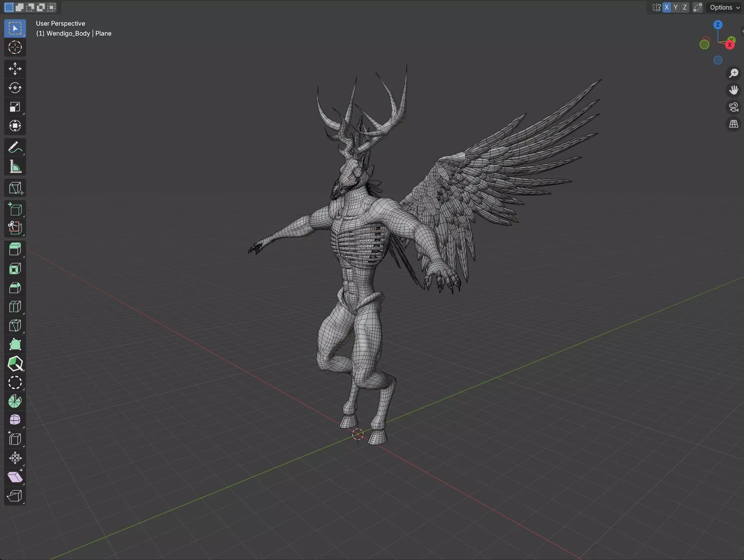Activate the 3D Cursor tool
The height and width of the screenshot is (560, 744).
[15, 48]
